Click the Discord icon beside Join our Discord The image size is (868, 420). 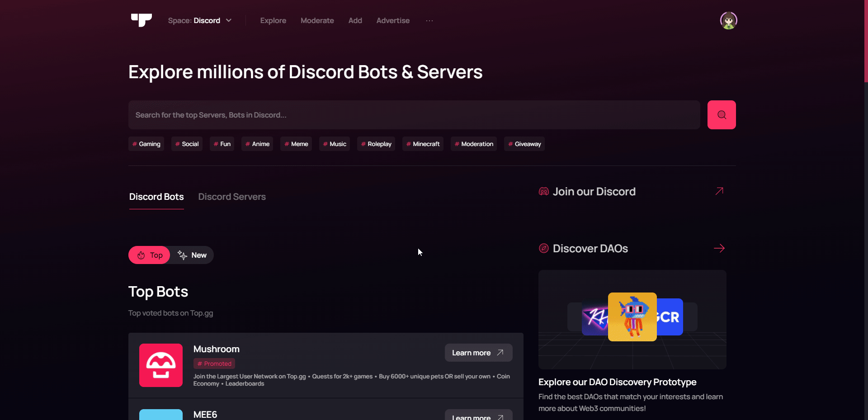[543, 192]
